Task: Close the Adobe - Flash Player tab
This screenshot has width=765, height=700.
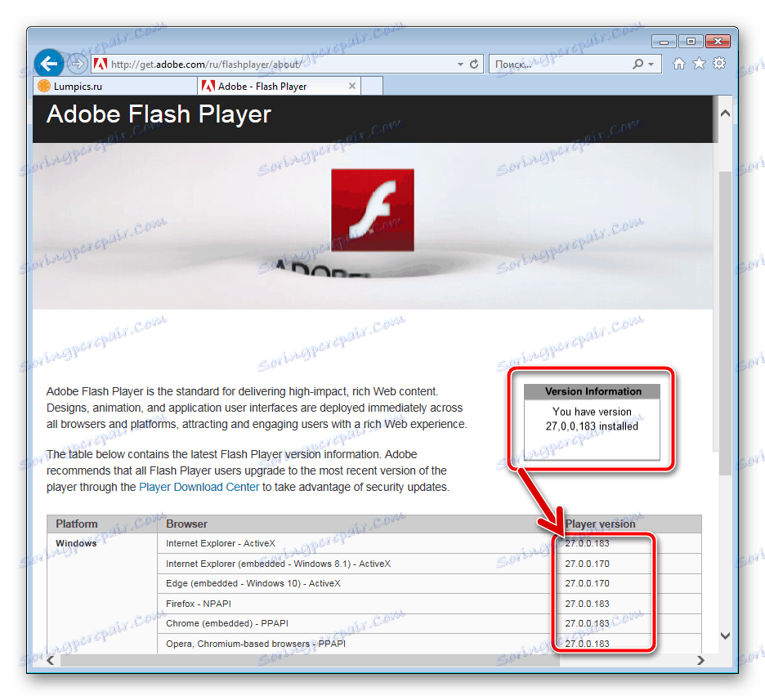Action: pyautogui.click(x=352, y=85)
